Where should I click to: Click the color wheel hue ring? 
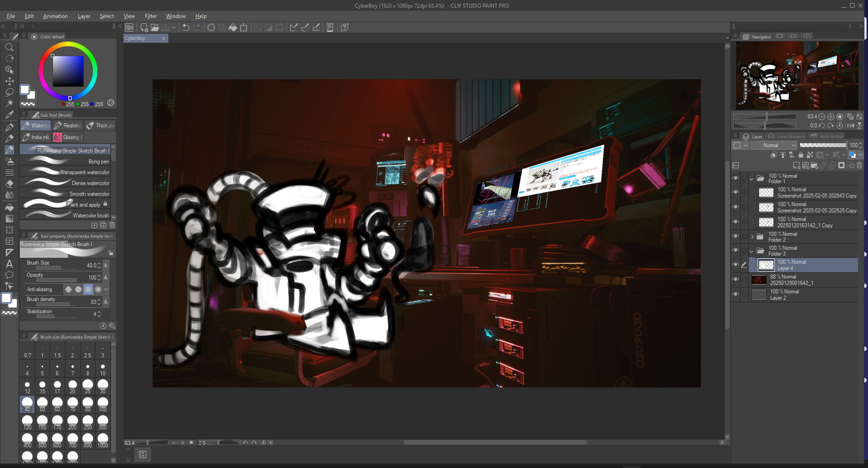(68, 45)
